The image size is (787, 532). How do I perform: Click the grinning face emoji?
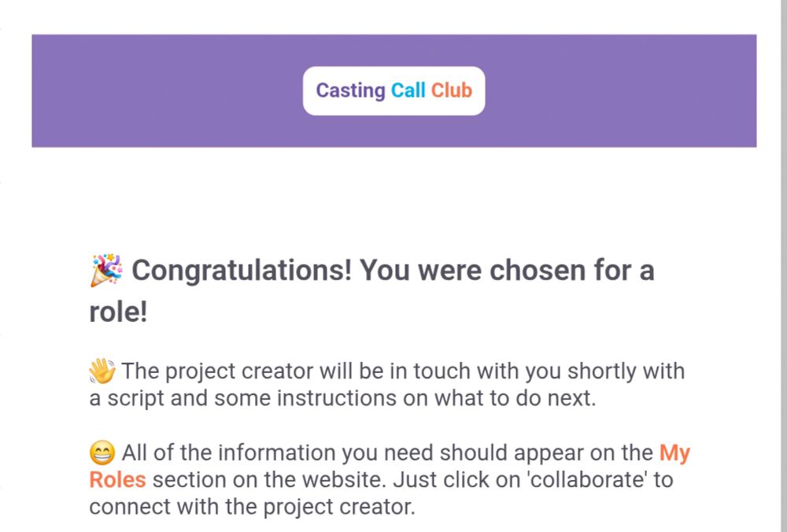tap(102, 453)
